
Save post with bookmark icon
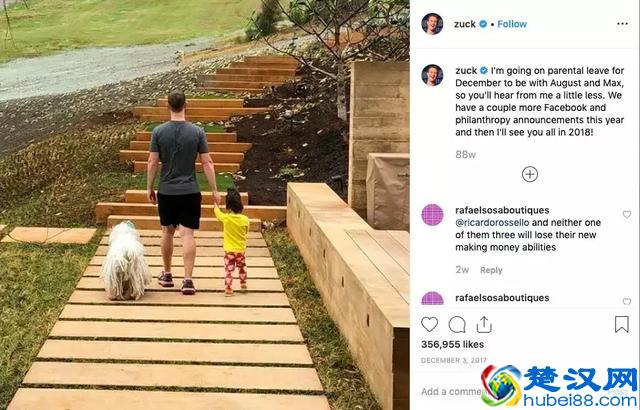pos(622,324)
